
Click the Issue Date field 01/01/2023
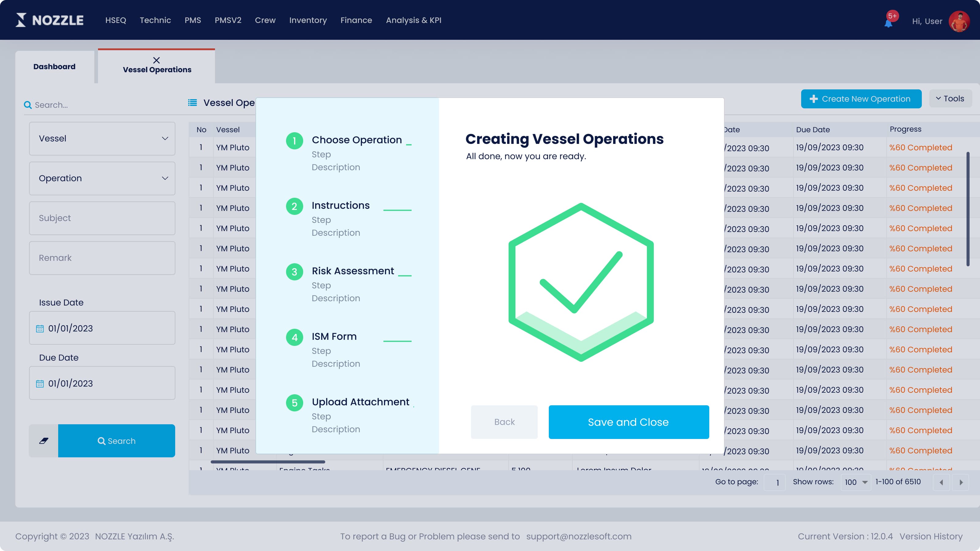click(102, 328)
